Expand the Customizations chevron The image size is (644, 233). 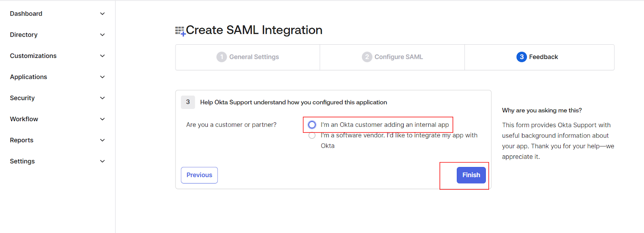(102, 56)
